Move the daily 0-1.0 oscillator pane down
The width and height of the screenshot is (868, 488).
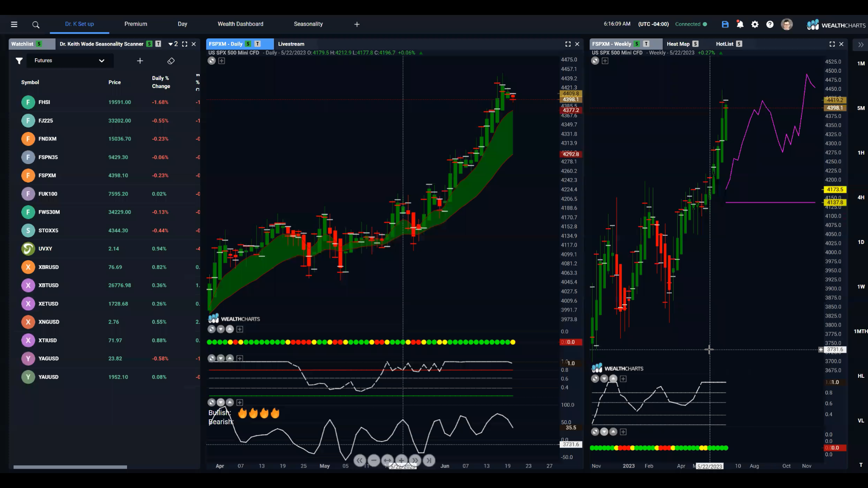point(221,358)
